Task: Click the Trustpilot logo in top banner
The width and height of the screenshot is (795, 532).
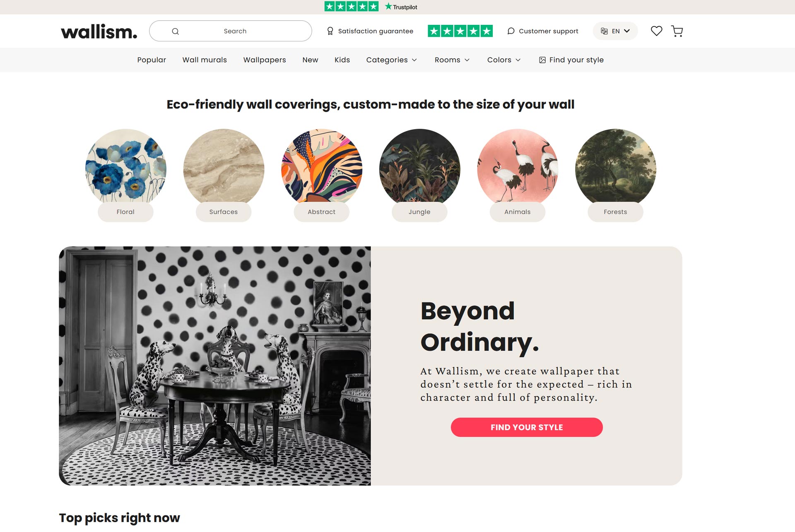Action: tap(401, 7)
